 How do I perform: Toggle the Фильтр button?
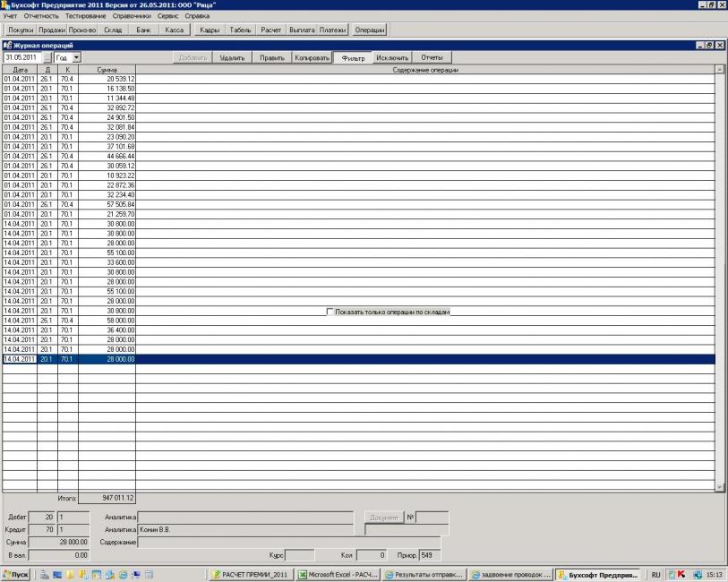[352, 57]
